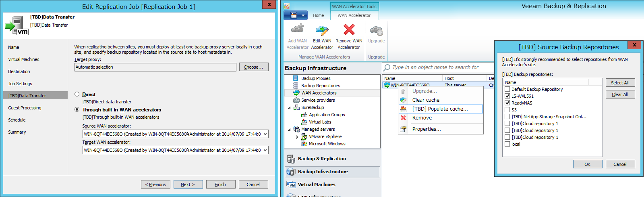Collapse the Managed servers tree node

(289, 130)
